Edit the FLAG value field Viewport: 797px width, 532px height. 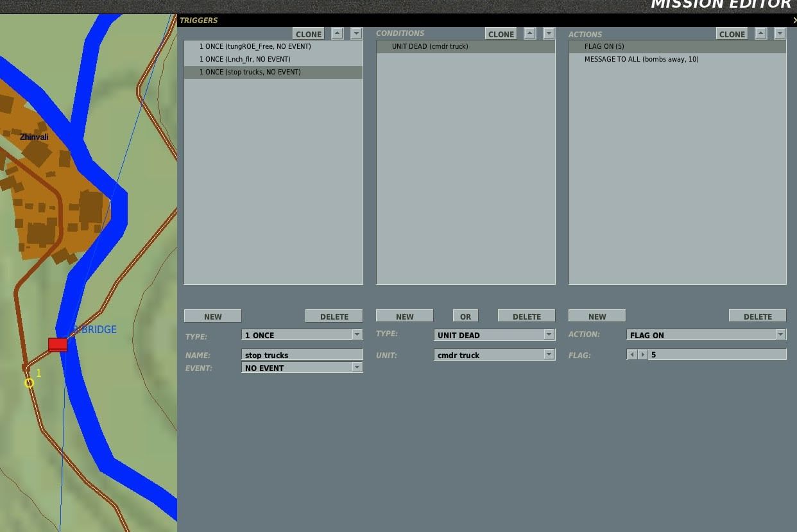pos(717,354)
